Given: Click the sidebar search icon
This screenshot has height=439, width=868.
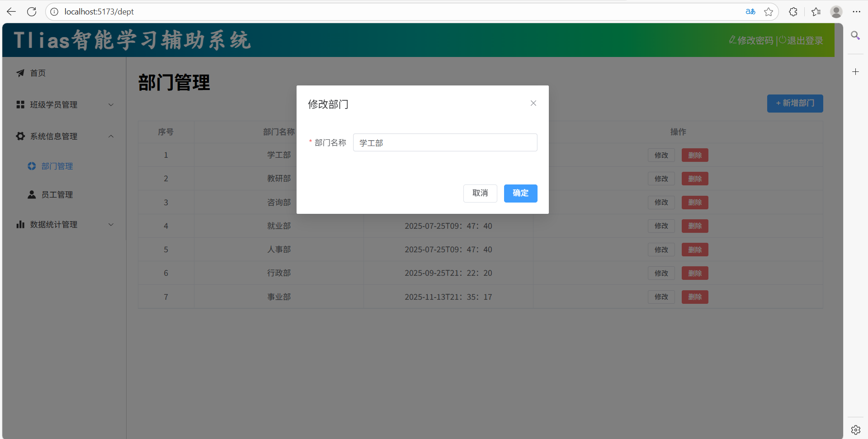Looking at the screenshot, I should [855, 35].
